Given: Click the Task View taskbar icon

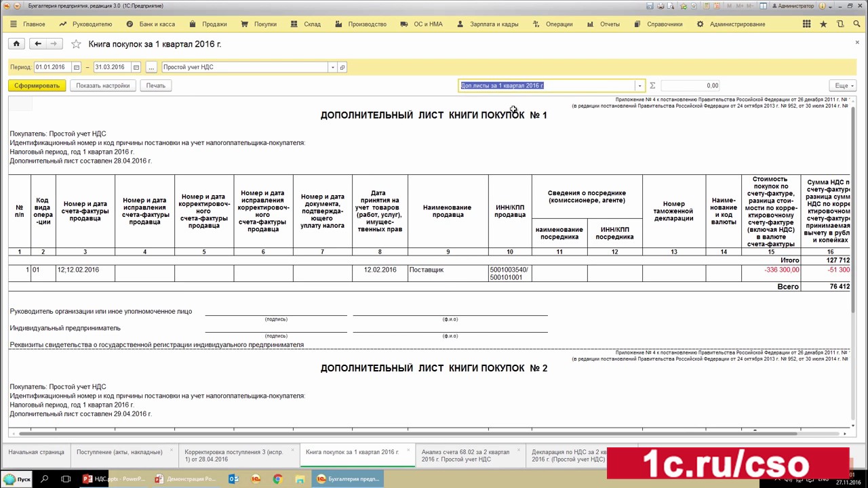Looking at the screenshot, I should (66, 479).
